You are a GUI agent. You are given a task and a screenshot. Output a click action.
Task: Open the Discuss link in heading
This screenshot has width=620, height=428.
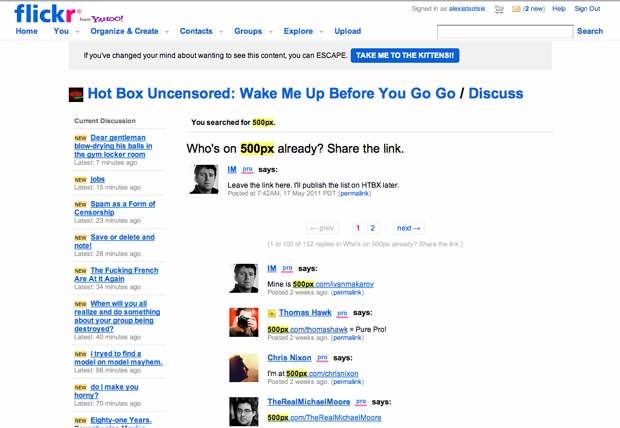click(x=496, y=93)
